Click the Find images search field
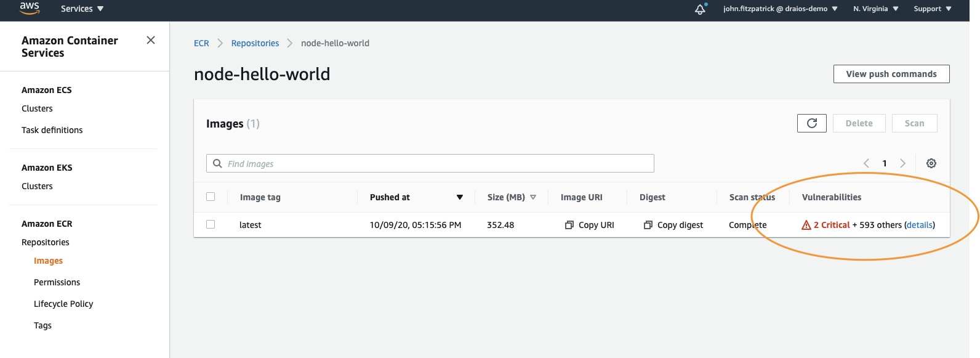The height and width of the screenshot is (358, 980). 430,163
